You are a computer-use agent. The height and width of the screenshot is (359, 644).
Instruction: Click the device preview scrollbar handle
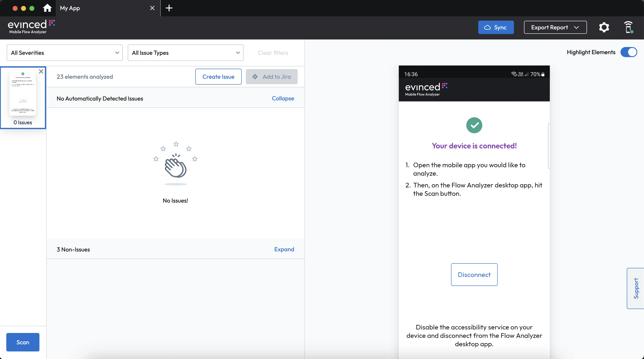549,146
